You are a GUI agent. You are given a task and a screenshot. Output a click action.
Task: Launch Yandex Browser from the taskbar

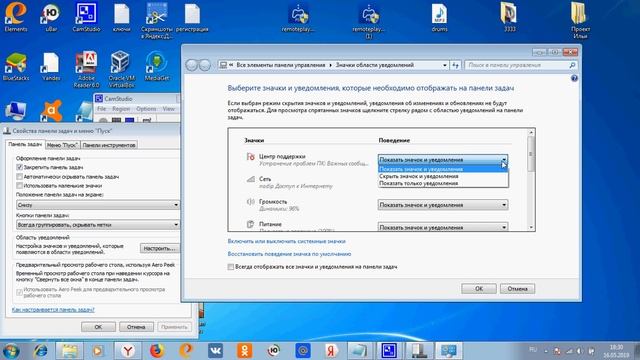pos(128,351)
